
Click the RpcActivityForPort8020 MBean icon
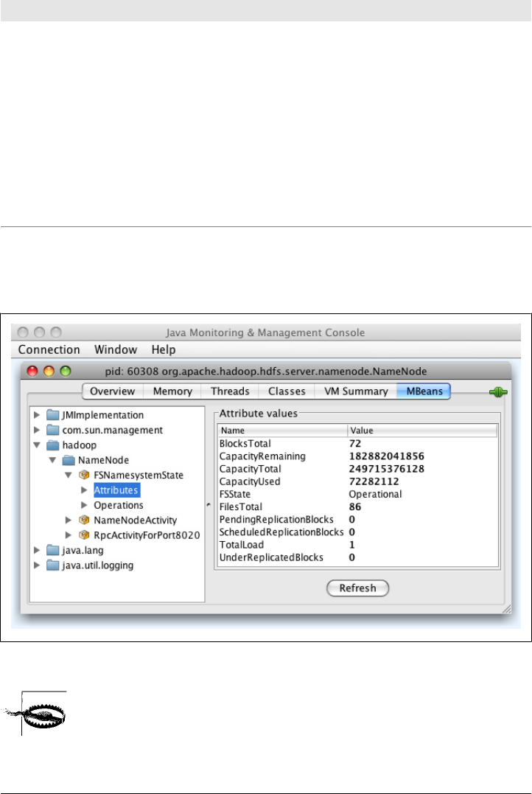coord(84,535)
